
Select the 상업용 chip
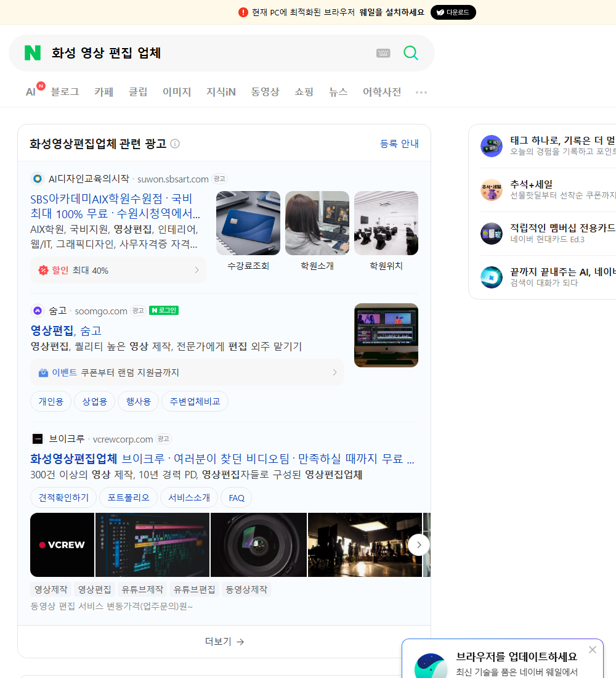pyautogui.click(x=95, y=401)
